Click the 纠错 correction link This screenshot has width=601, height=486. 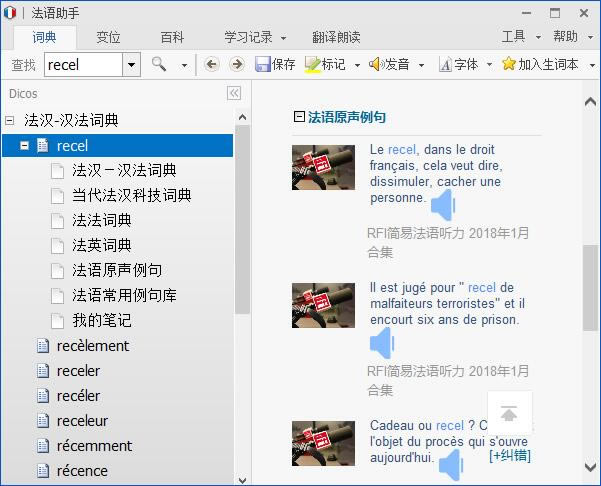point(509,456)
